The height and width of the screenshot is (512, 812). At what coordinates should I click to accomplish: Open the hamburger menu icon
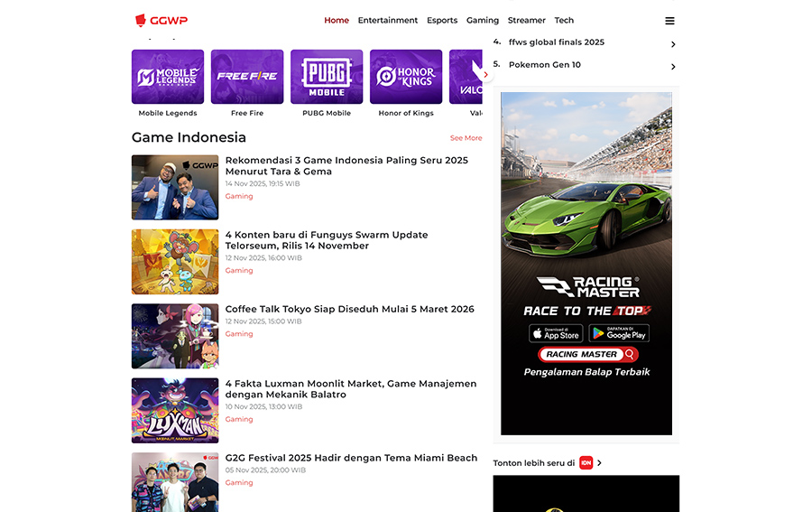coord(669,21)
